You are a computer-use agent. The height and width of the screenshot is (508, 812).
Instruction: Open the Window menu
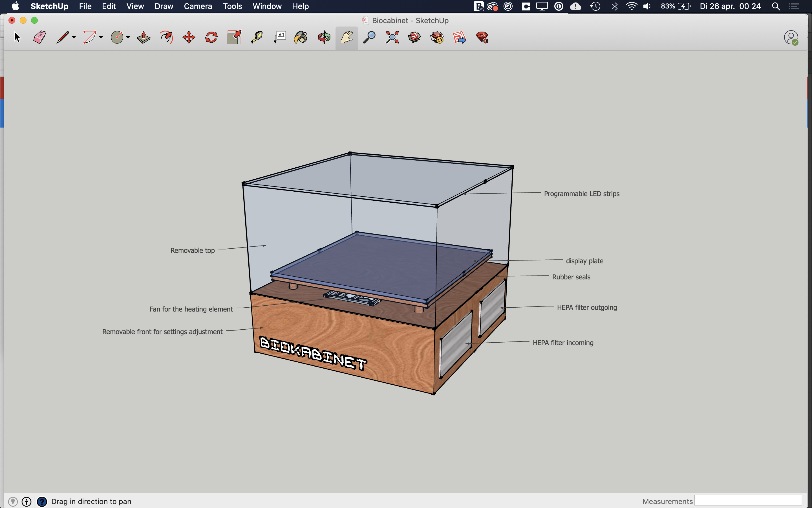(x=267, y=6)
